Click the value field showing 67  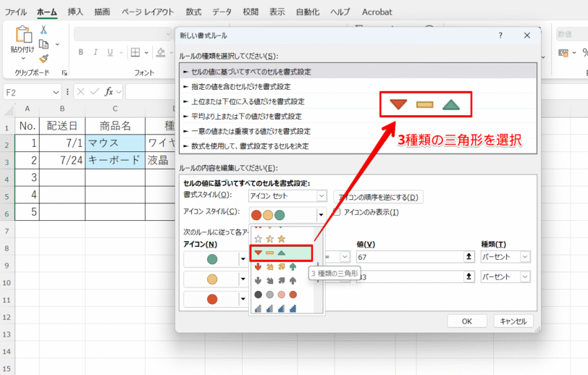click(x=411, y=257)
